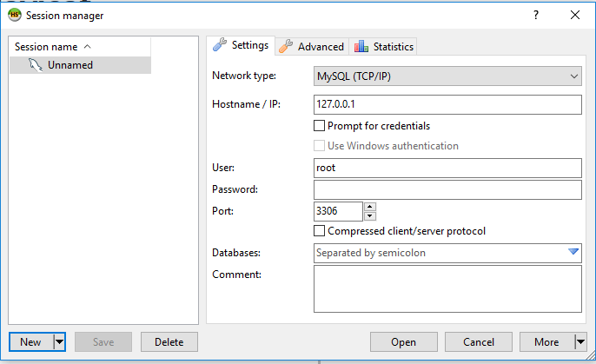Click the question mark help button

pos(536,15)
